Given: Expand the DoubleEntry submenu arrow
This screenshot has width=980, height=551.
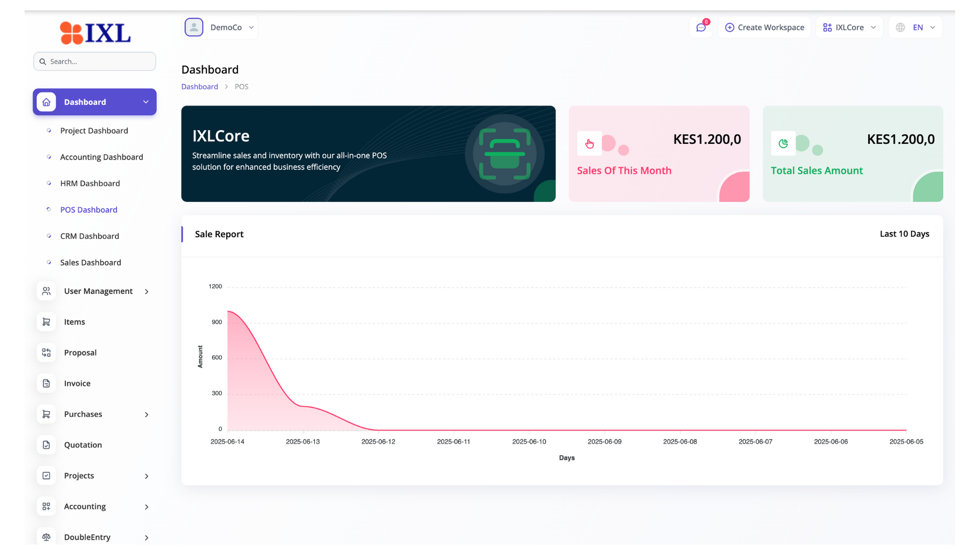Looking at the screenshot, I should (146, 538).
